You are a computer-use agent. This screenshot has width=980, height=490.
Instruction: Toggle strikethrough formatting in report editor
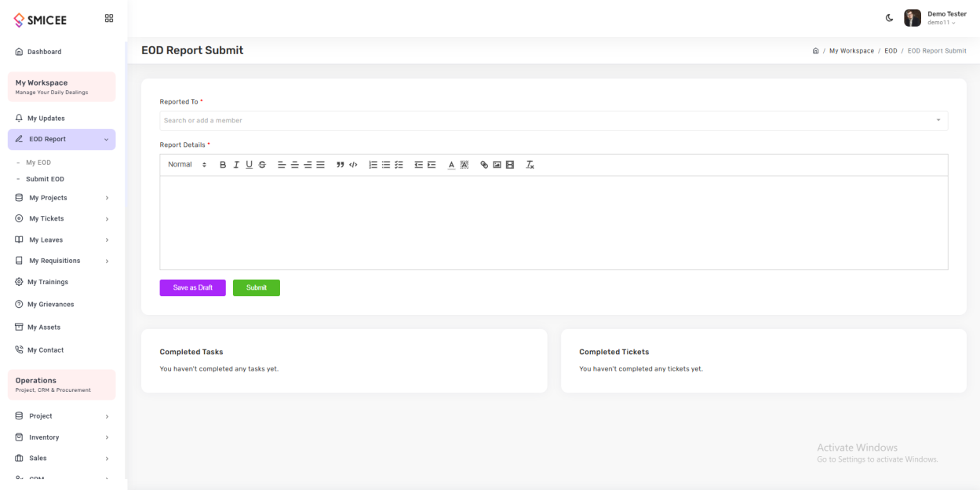(x=262, y=165)
